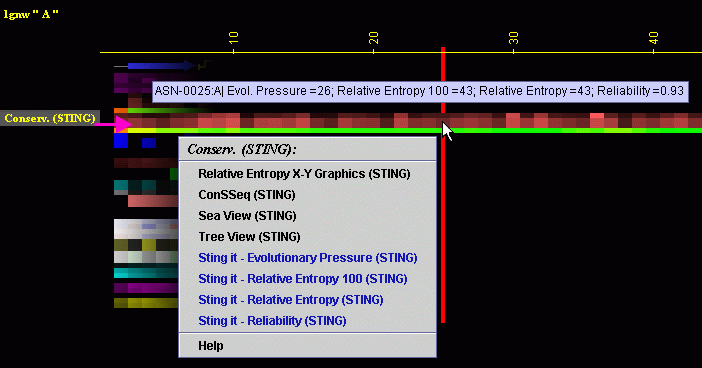This screenshot has height=368, width=702.
Task: Open Sea View (STING) option
Action: coord(247,216)
